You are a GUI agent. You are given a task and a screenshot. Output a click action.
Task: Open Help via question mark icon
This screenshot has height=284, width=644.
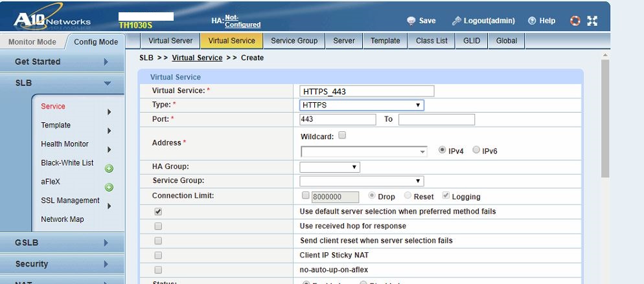tap(532, 21)
